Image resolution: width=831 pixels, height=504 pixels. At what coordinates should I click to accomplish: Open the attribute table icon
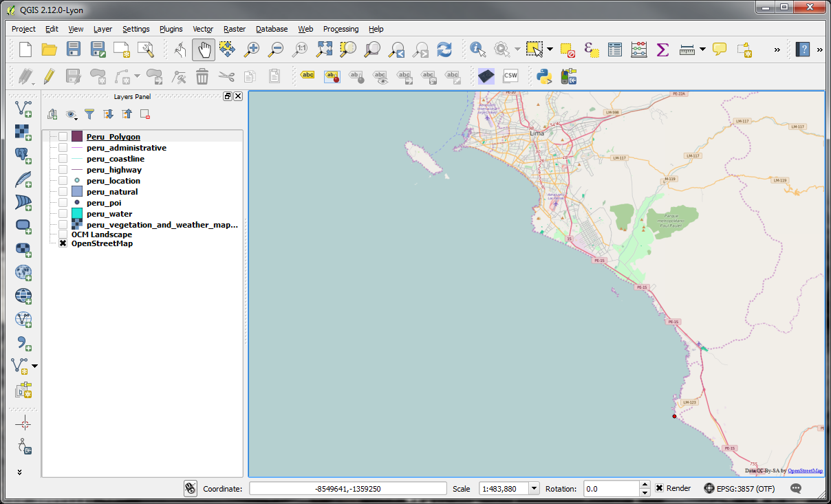(615, 50)
